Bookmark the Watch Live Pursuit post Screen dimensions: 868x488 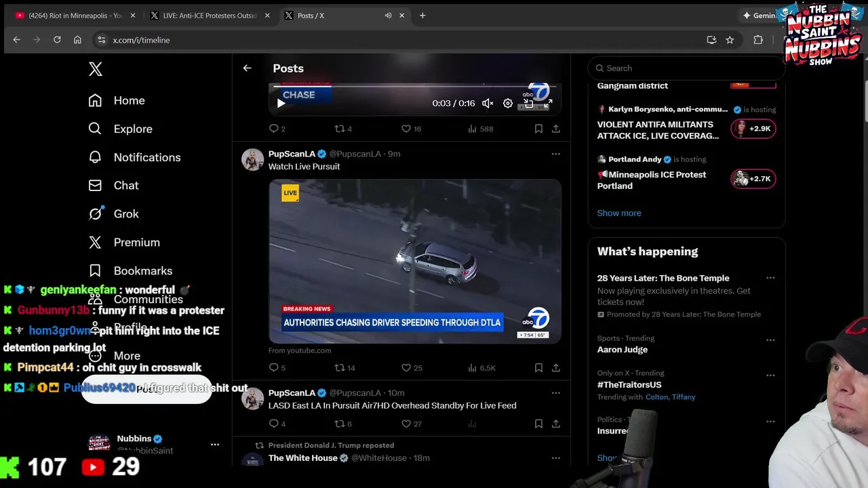point(538,368)
